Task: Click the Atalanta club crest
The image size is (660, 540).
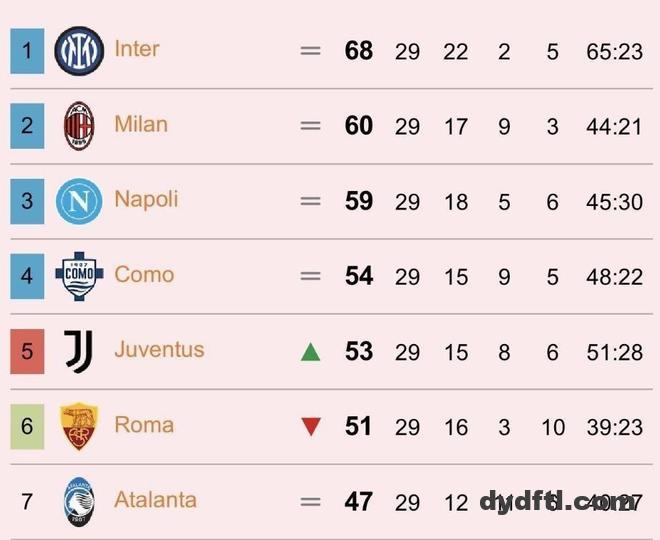Action: pyautogui.click(x=79, y=501)
